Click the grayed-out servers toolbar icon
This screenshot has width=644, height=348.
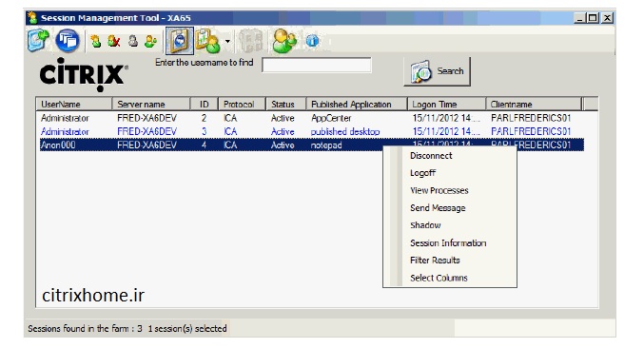point(250,41)
